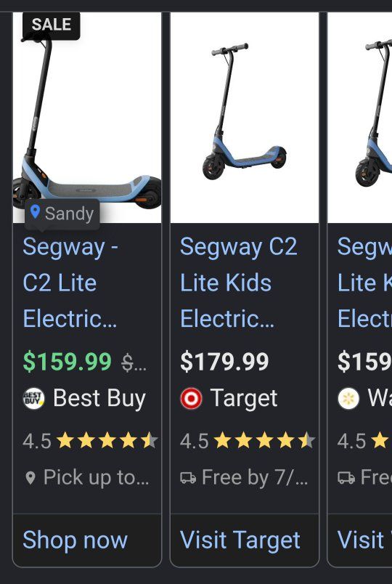This screenshot has height=584, width=392.
Task: Tap the blue location pin beside Sandy
Action: click(x=35, y=211)
